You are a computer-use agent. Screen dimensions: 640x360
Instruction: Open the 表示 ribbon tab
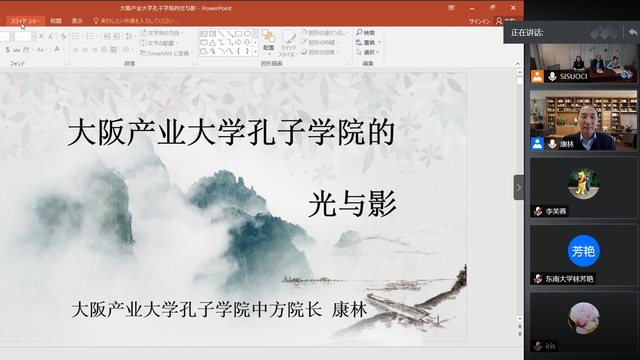pos(77,21)
